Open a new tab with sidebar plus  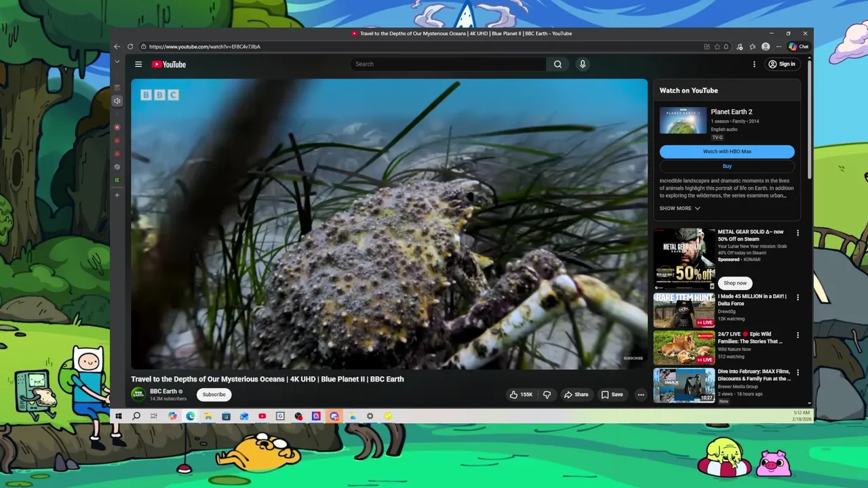pos(117,195)
